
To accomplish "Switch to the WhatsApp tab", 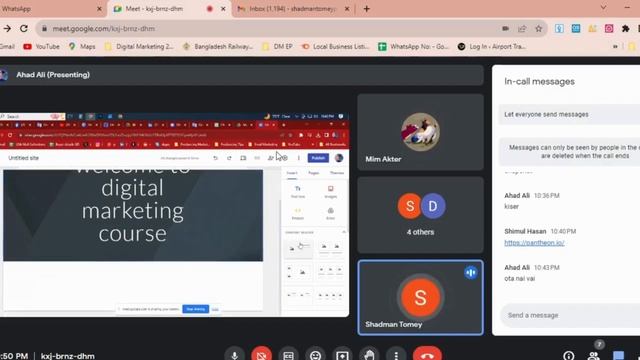I will [51, 9].
